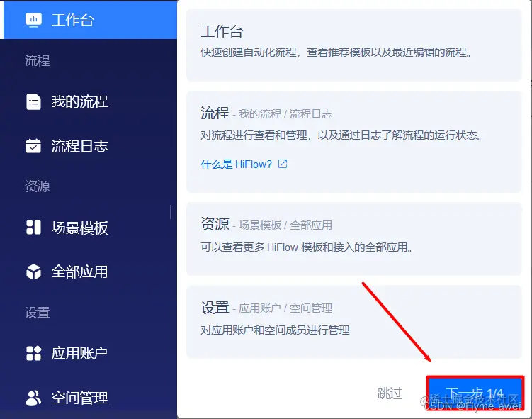
Task: Click text 对应用账户和空间成员进行管理
Action: 275,330
